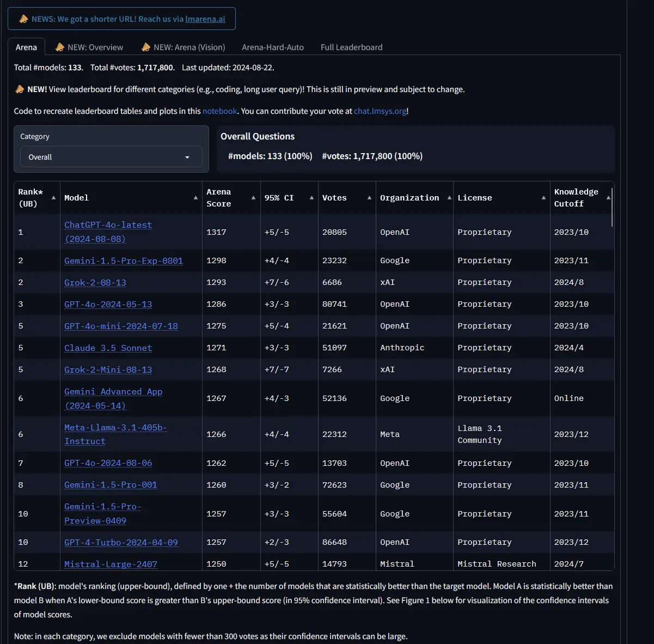This screenshot has height=644, width=654.
Task: Select the Arena tab
Action: [26, 47]
